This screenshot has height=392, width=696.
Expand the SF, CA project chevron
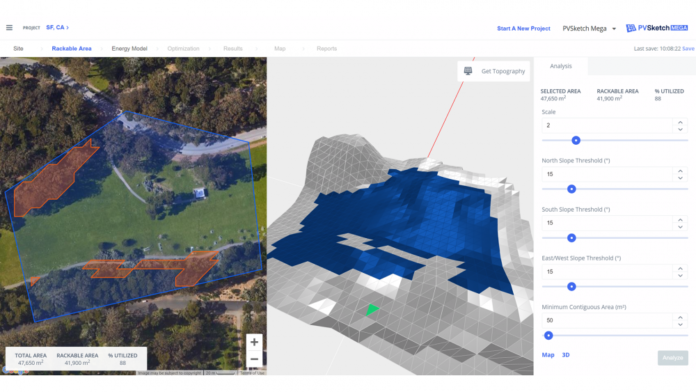click(x=67, y=28)
